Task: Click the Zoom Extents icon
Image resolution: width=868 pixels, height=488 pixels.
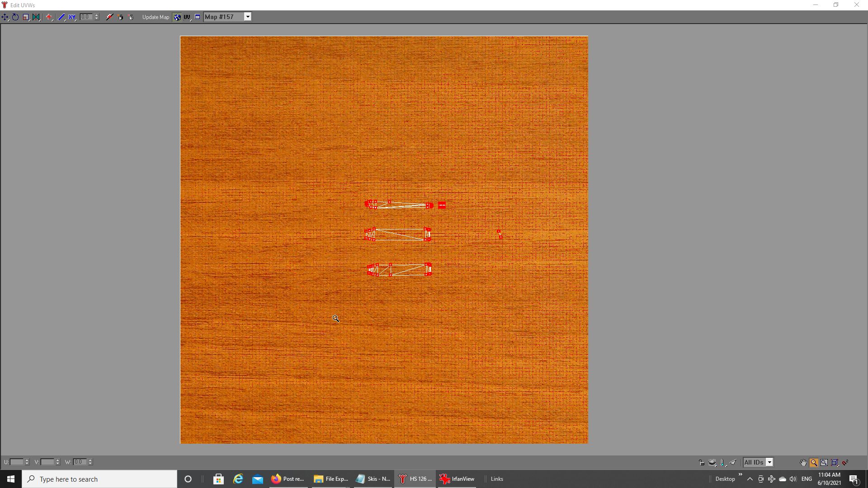Action: tap(835, 462)
